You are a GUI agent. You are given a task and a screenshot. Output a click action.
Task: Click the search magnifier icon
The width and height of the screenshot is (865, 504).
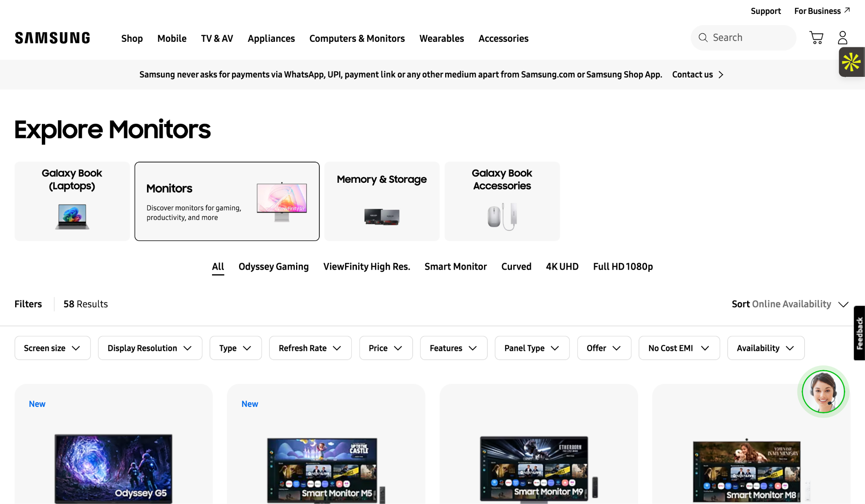click(703, 38)
